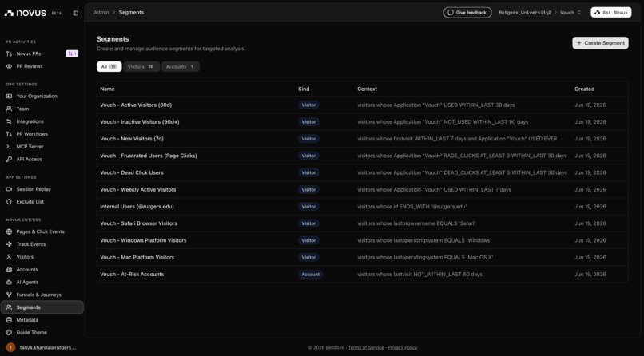Click the Pages & Click Events globe icon
Viewport: 644px width, 356px height.
9,231
